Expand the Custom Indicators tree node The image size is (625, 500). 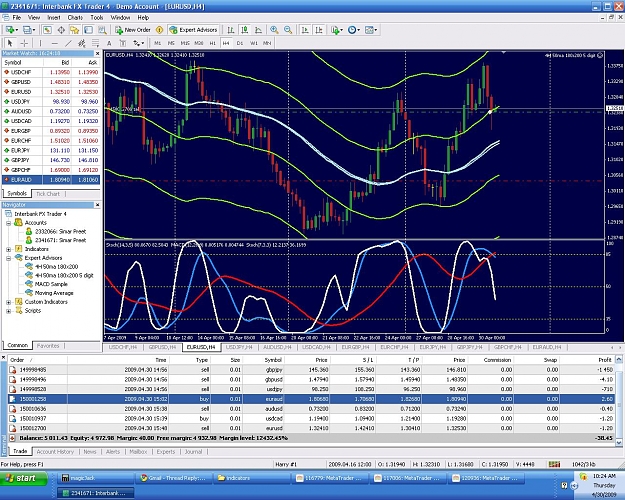point(8,302)
